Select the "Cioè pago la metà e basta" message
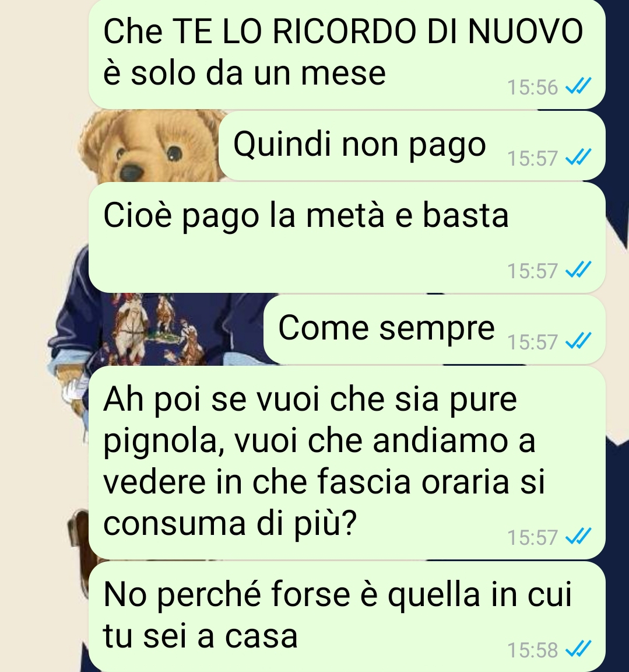This screenshot has width=629, height=672. click(x=347, y=237)
